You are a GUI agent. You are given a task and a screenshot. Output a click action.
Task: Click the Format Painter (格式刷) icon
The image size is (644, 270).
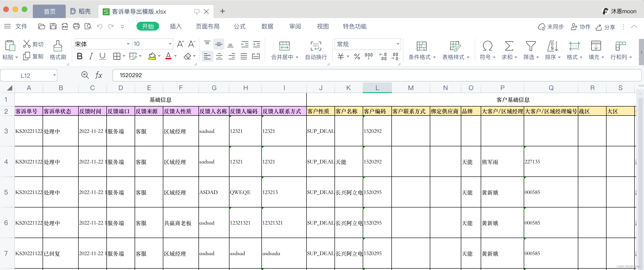[x=58, y=46]
